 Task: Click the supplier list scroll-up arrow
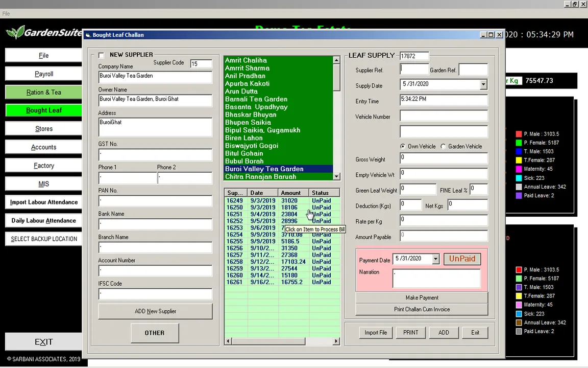point(336,60)
